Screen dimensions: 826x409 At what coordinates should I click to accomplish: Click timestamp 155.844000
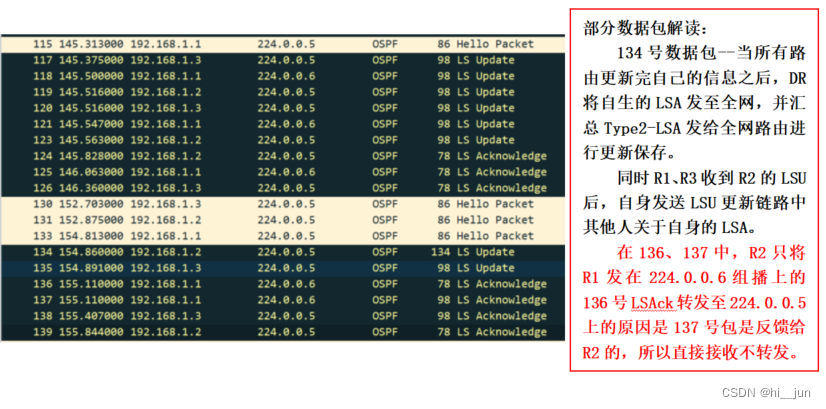(x=92, y=332)
